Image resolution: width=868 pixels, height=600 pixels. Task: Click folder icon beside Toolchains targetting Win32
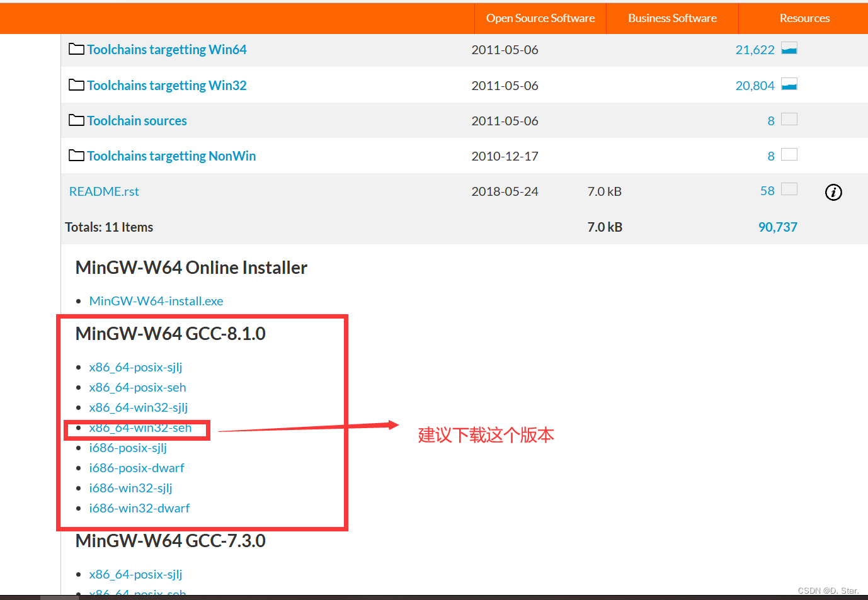coord(76,85)
